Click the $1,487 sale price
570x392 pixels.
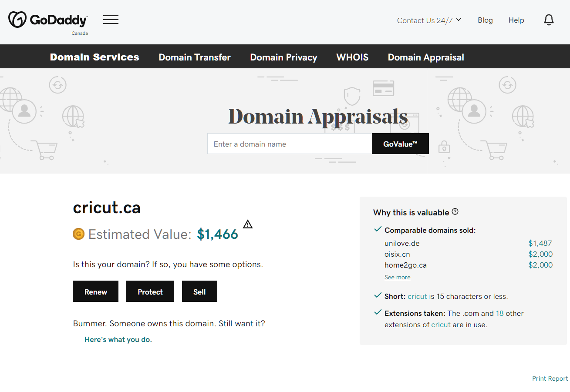pyautogui.click(x=540, y=243)
